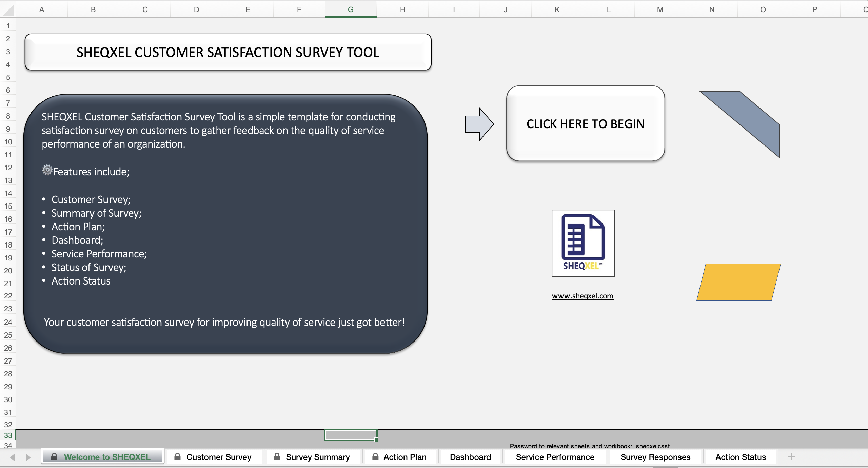Select row 33 header
The image size is (868, 468).
point(8,435)
